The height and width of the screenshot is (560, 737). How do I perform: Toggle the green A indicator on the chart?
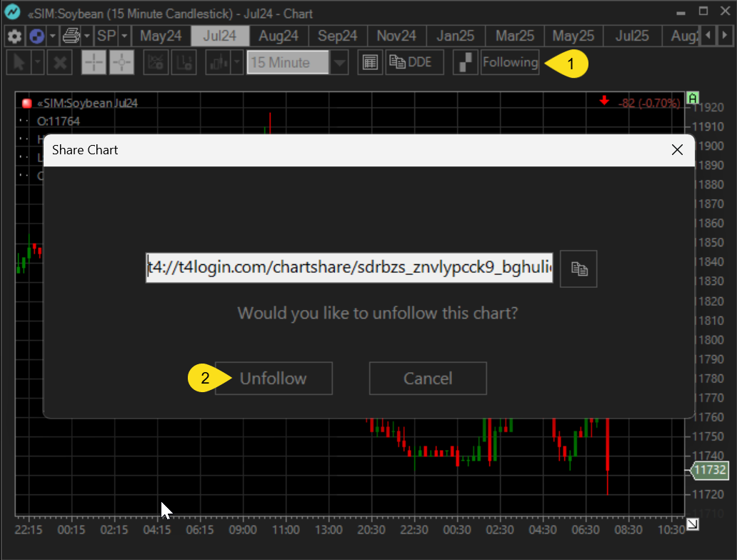692,99
